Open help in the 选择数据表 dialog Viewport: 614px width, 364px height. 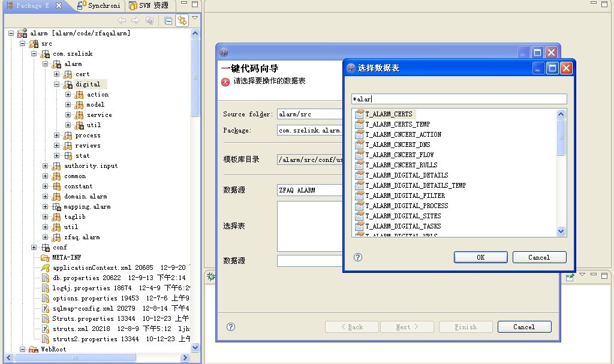coord(358,257)
